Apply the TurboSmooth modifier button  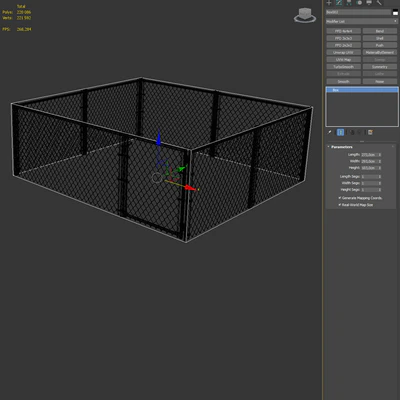[x=343, y=67]
